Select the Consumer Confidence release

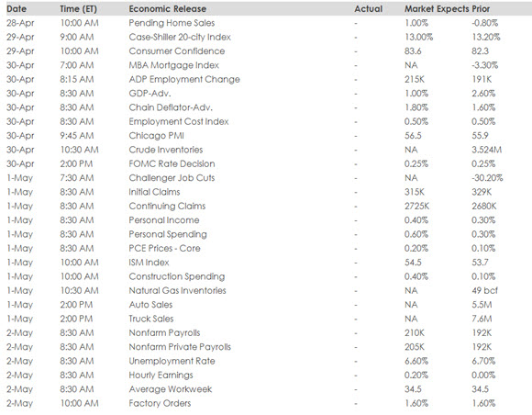pos(177,51)
